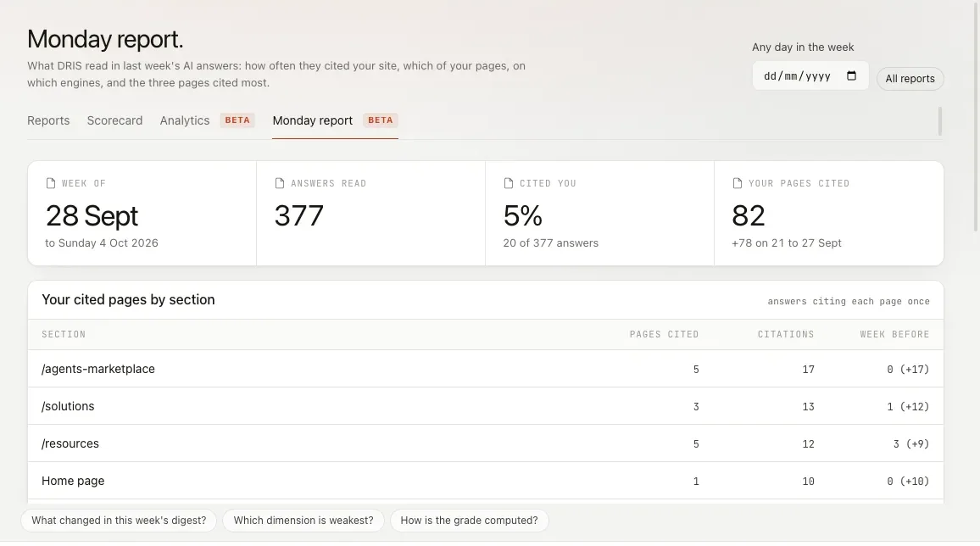Click the document icon beside YOUR PAGES CITED
Screen dimensions: 980x546
737,183
